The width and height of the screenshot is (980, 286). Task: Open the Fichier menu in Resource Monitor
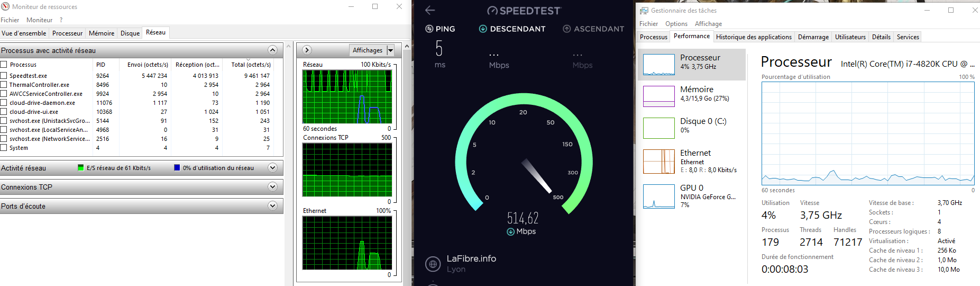[10, 20]
